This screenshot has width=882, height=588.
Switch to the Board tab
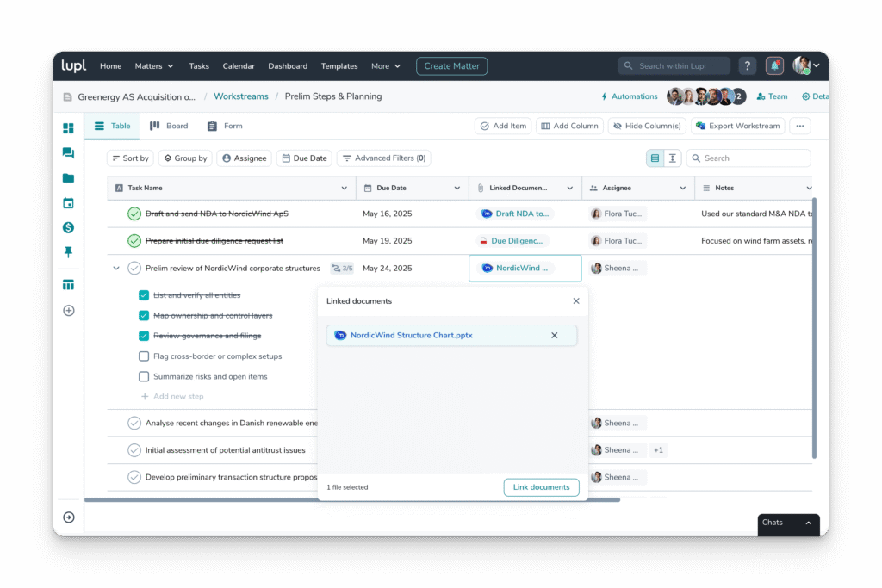pos(169,126)
